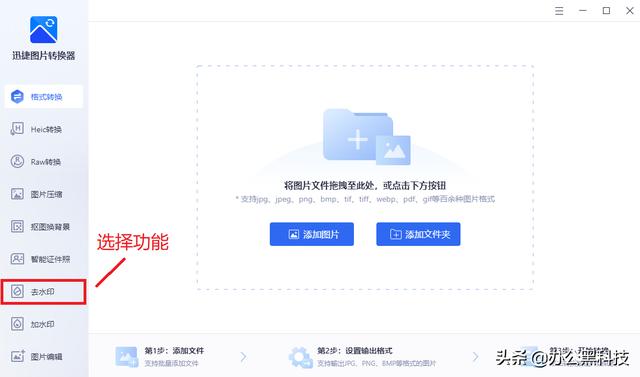
Task: Click the arrow after 第1步 添加文件
Action: click(244, 357)
